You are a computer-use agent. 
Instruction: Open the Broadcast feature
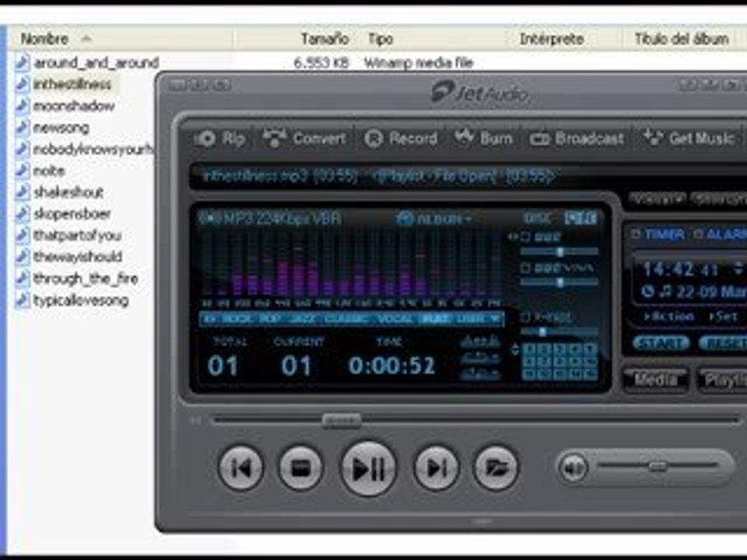coord(577,138)
